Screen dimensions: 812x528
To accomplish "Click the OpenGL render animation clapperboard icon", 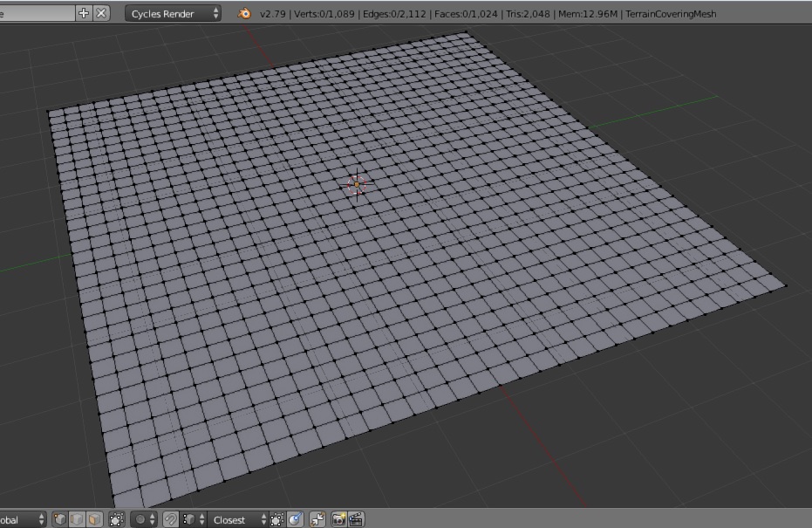I will pyautogui.click(x=356, y=519).
